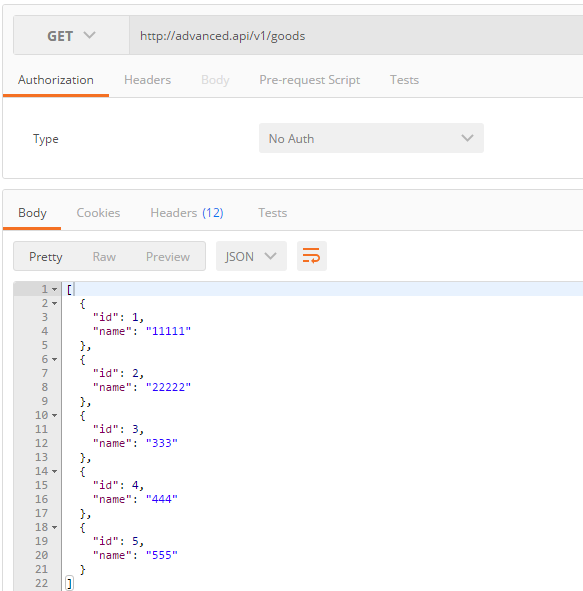Screen dimensions: 583x591
Task: Open the GET method dropdown
Action: click(71, 35)
